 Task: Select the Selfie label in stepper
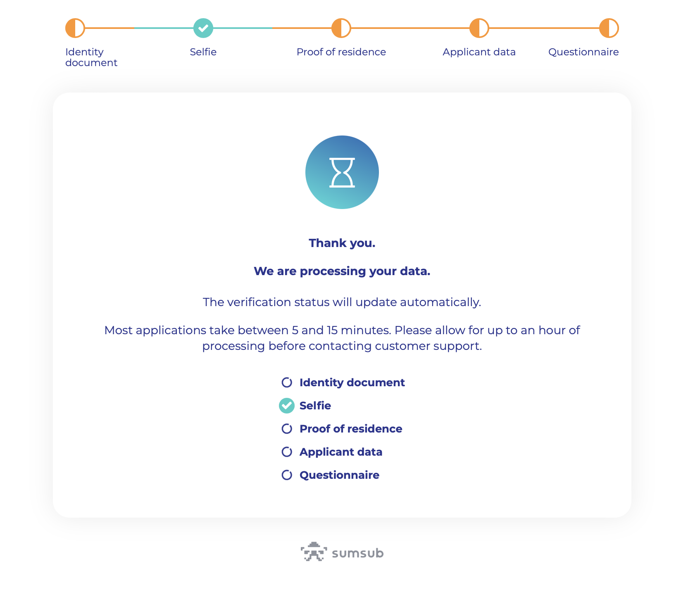tap(203, 52)
